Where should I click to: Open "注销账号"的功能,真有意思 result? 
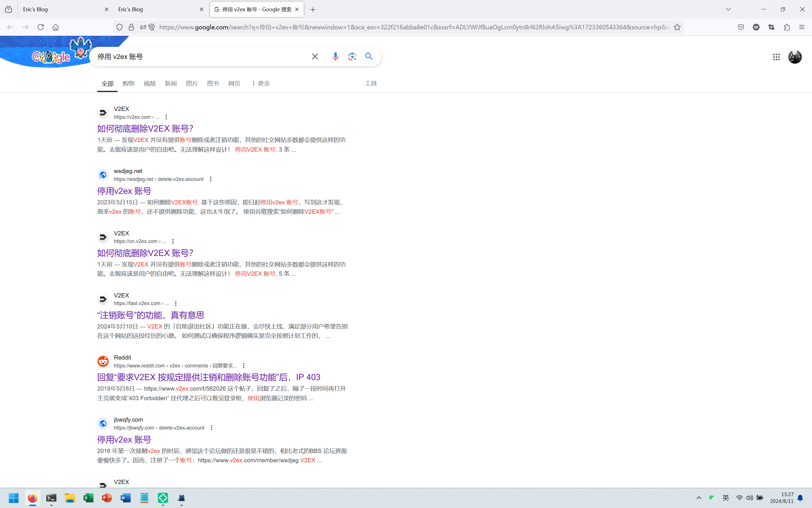click(x=151, y=315)
